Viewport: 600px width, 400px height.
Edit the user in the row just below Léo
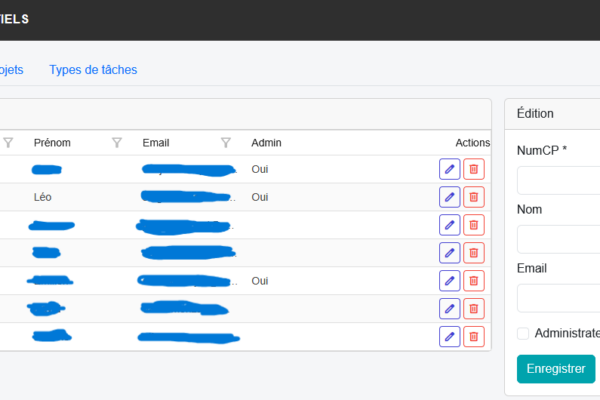pyautogui.click(x=449, y=225)
